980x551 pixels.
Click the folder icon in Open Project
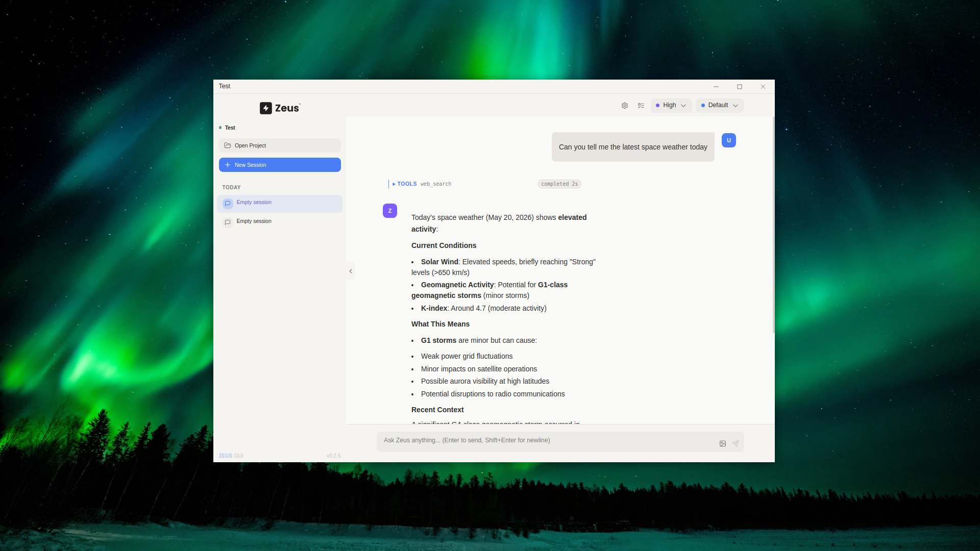[x=228, y=145]
